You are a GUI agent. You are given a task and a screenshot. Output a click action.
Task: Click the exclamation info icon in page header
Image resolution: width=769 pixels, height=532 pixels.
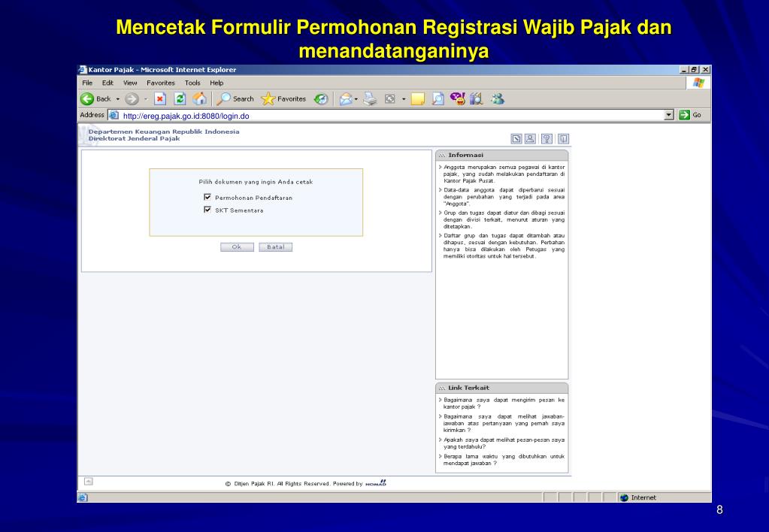(564, 139)
